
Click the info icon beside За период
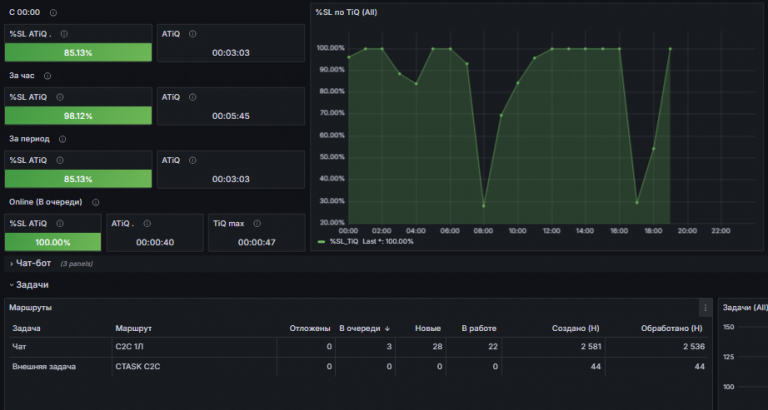(x=62, y=139)
